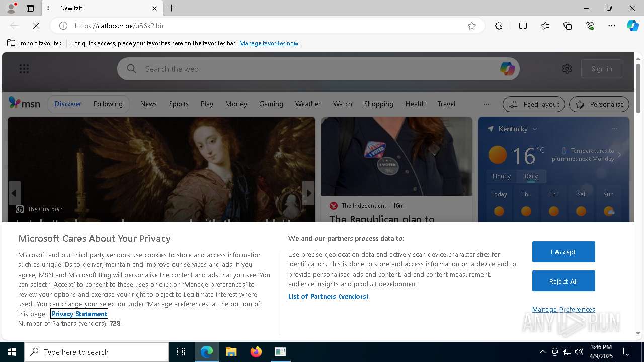View site information icon in address bar
Image resolution: width=644 pixels, height=362 pixels.
pos(63,26)
